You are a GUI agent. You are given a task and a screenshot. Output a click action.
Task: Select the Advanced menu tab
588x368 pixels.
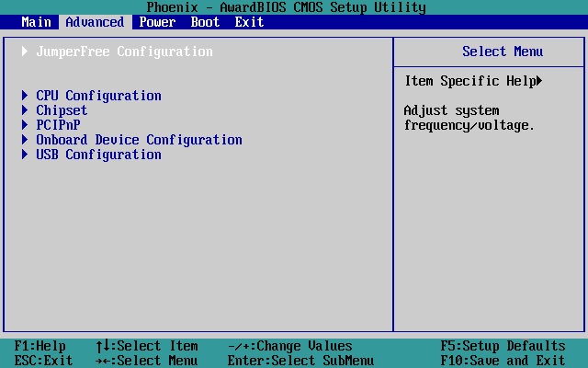95,22
